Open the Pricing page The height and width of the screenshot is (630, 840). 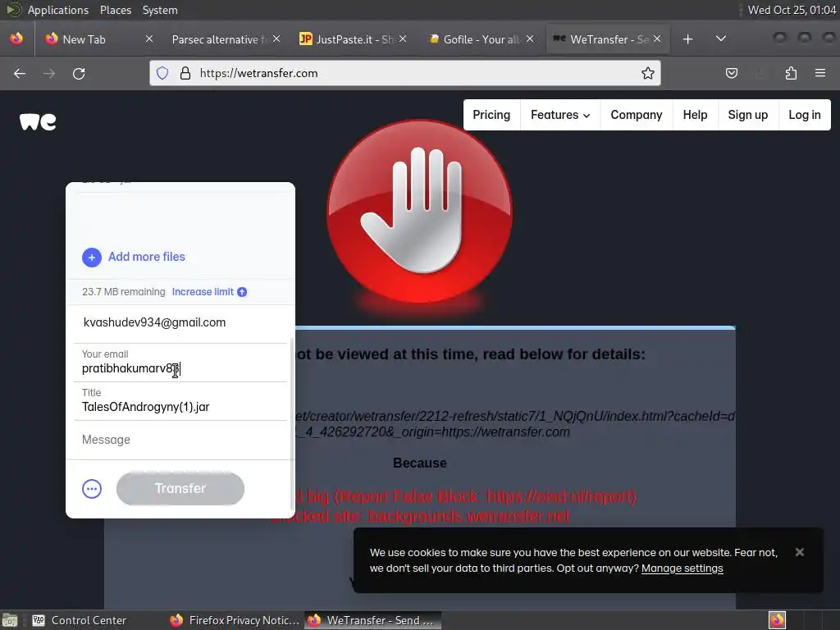pos(491,115)
